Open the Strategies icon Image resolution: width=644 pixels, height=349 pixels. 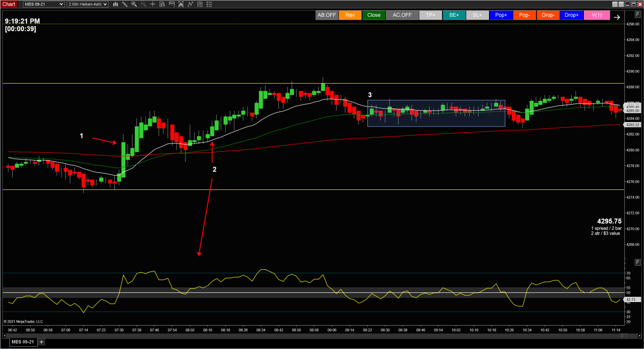(x=191, y=4)
